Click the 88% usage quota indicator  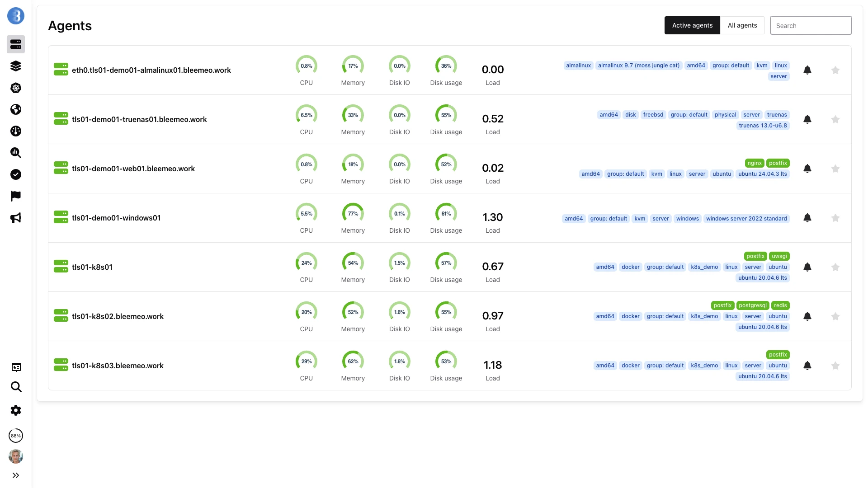[16, 436]
